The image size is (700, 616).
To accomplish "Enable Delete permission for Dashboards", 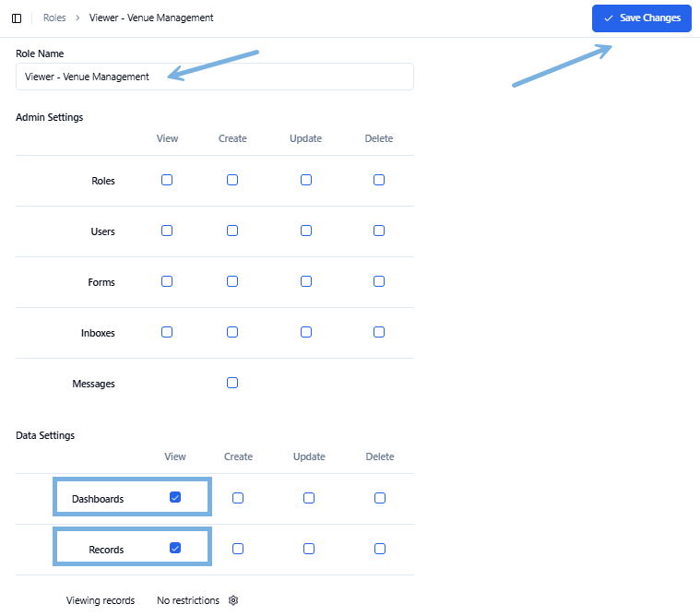I will coord(380,498).
